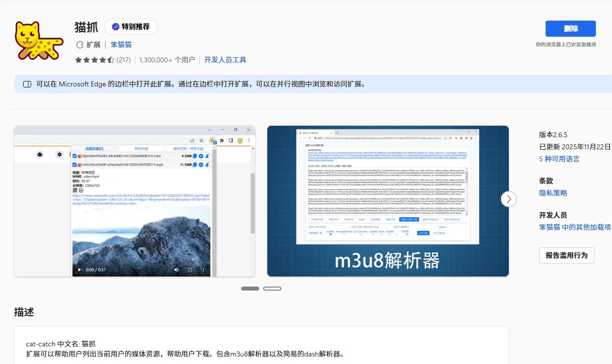Image resolution: width=612 pixels, height=364 pixels.
Task: Click the split-screen icon in the browser toolbar
Action: (x=231, y=140)
